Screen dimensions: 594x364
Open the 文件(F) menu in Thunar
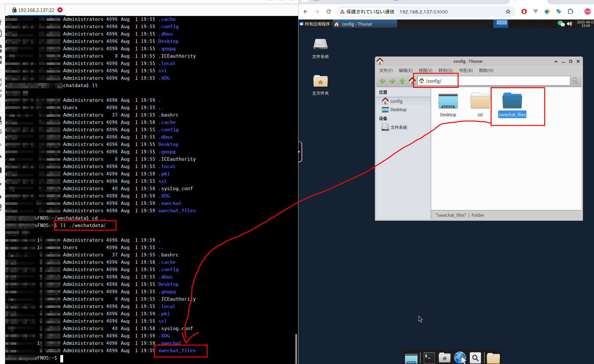(x=386, y=70)
